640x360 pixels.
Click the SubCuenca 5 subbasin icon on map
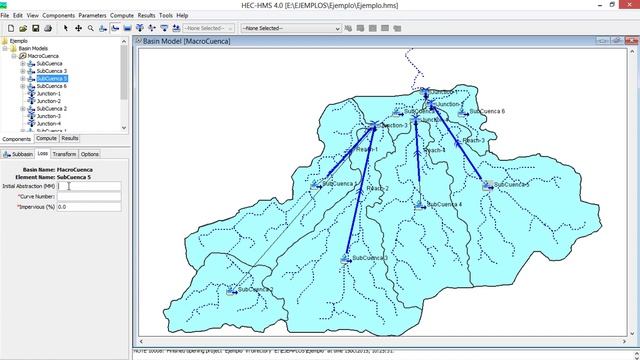[488, 186]
